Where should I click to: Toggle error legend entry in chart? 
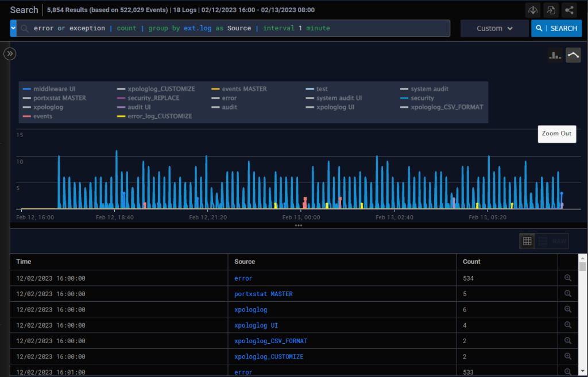(225, 98)
